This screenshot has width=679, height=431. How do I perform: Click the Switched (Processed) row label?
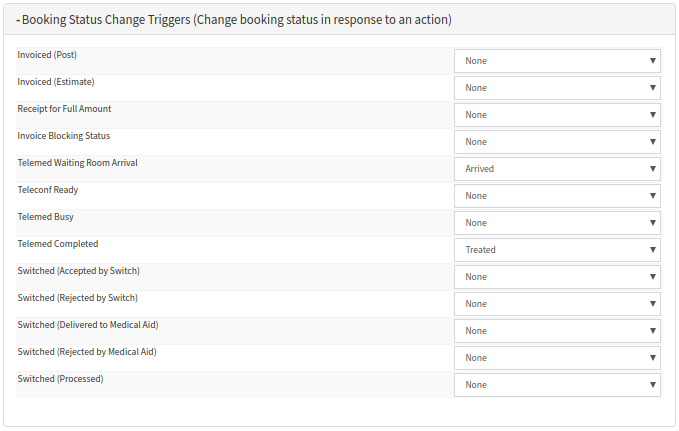60,379
